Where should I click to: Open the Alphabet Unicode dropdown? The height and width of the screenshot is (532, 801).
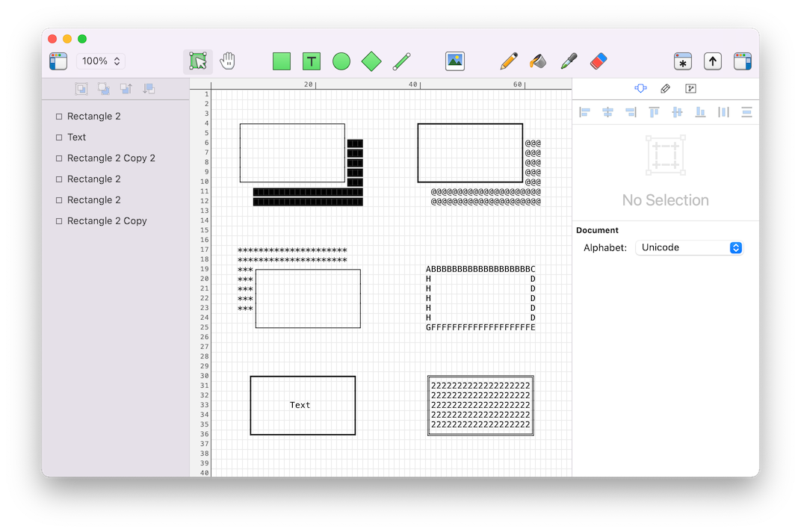(x=689, y=247)
